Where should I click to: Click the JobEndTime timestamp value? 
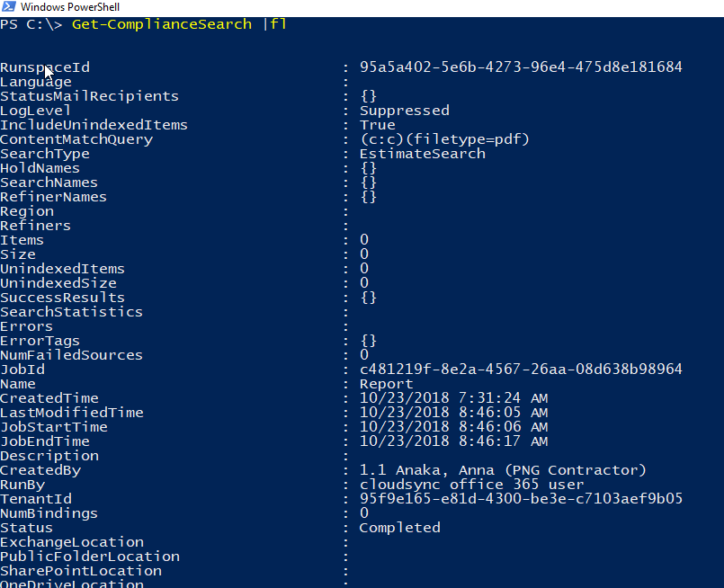[x=453, y=441]
